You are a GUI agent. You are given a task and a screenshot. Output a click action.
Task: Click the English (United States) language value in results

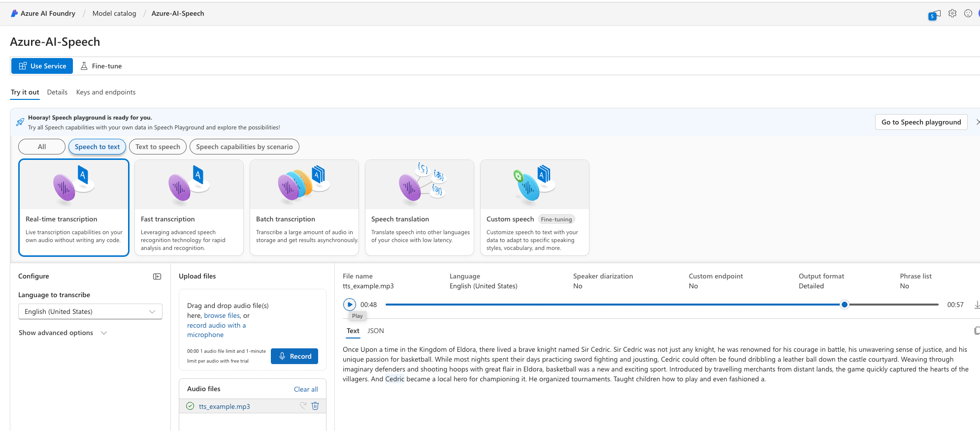[x=483, y=286]
